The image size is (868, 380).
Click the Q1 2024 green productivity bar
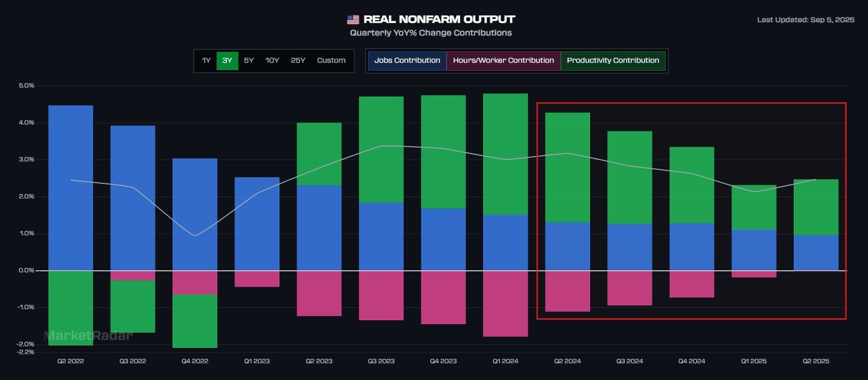[505, 154]
